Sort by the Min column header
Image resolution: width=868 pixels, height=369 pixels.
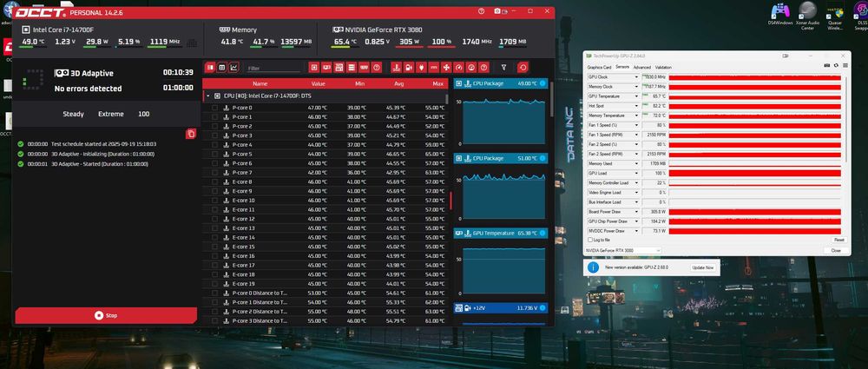pyautogui.click(x=360, y=83)
